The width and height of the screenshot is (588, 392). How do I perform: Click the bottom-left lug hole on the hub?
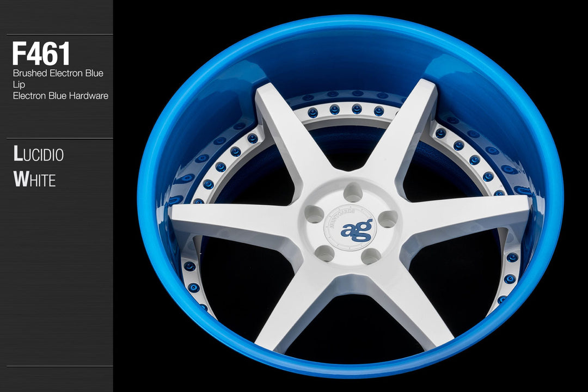[x=325, y=252]
